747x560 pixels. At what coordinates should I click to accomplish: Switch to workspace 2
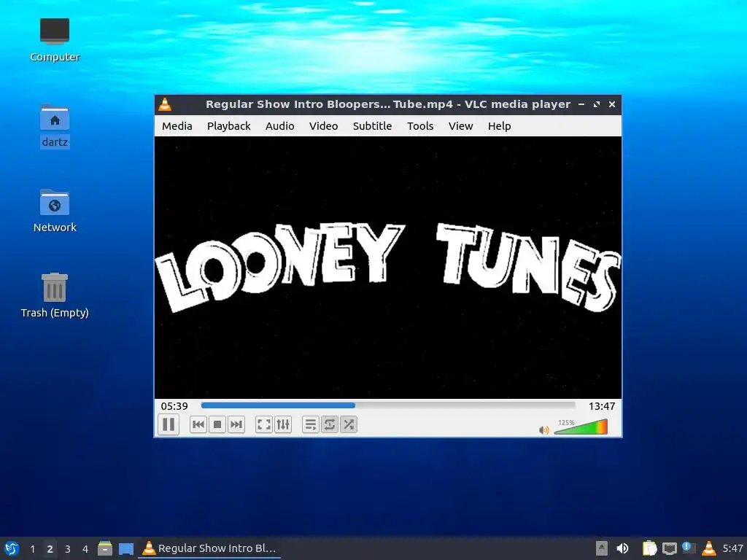[50, 549]
